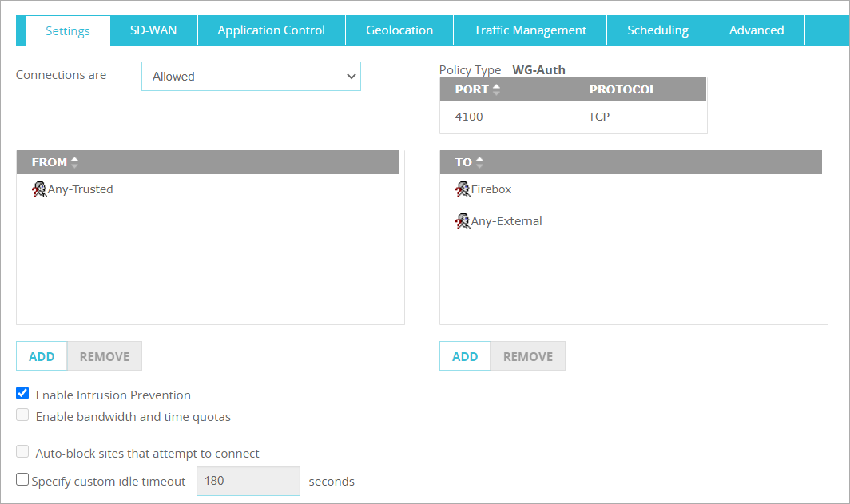Open the Connections are dropdown
The height and width of the screenshot is (504, 850).
tap(251, 77)
